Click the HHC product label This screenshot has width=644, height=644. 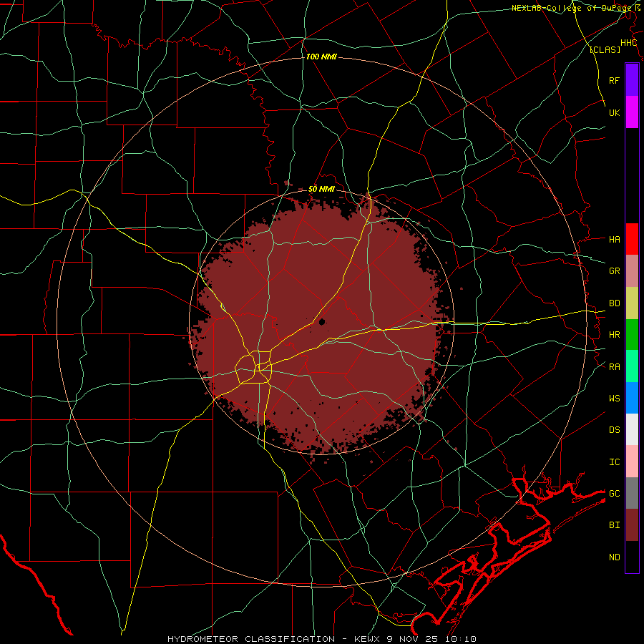point(629,43)
